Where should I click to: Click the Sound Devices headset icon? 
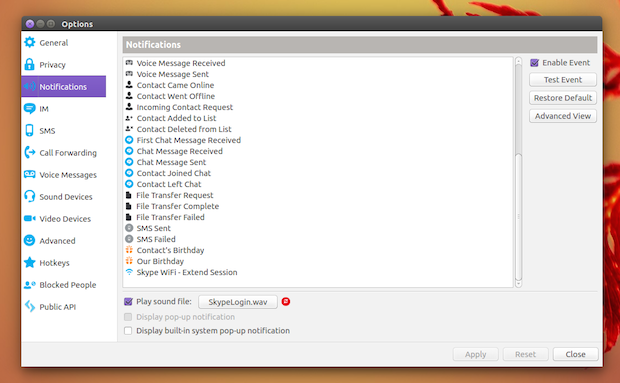point(30,196)
